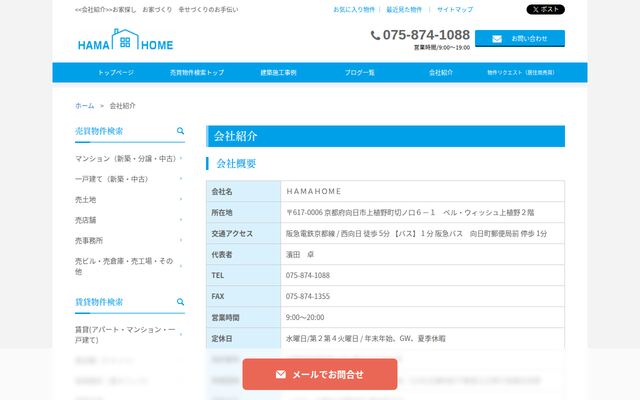This screenshot has height=400, width=640.
Task: Click the メールでお問合せ floating button
Action: point(320,374)
